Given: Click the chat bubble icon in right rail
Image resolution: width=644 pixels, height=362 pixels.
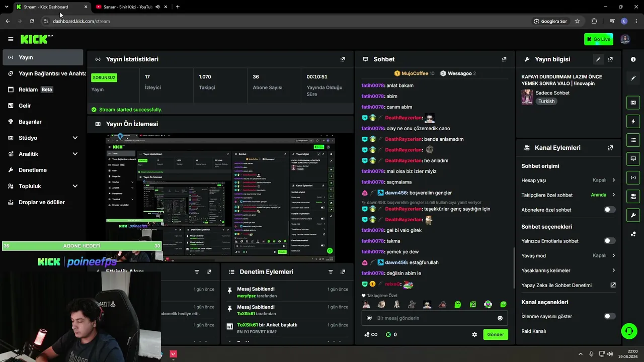Looking at the screenshot, I should tap(633, 158).
